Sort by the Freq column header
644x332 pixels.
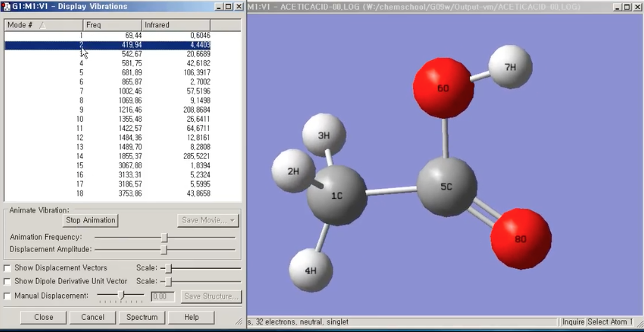click(x=112, y=25)
